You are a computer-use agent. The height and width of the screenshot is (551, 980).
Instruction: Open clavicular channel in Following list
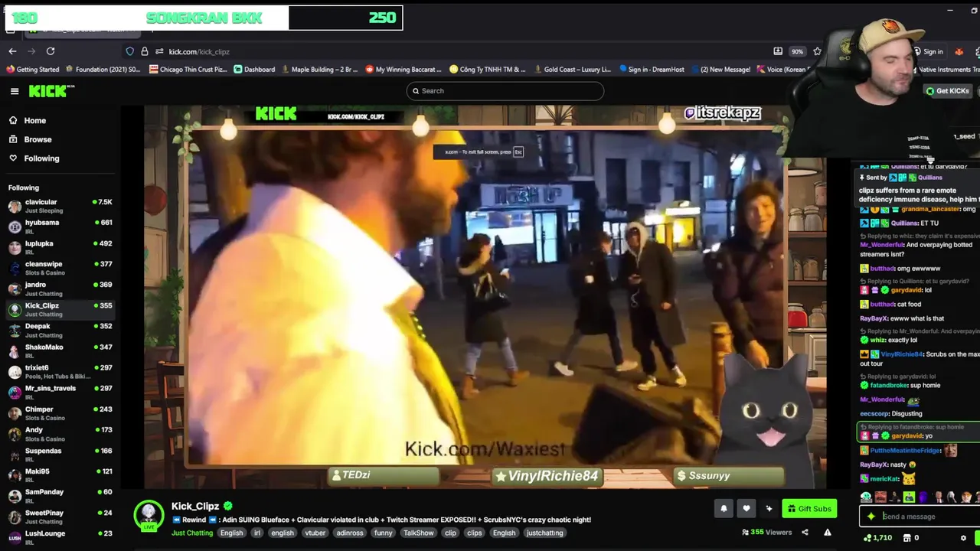coord(60,206)
